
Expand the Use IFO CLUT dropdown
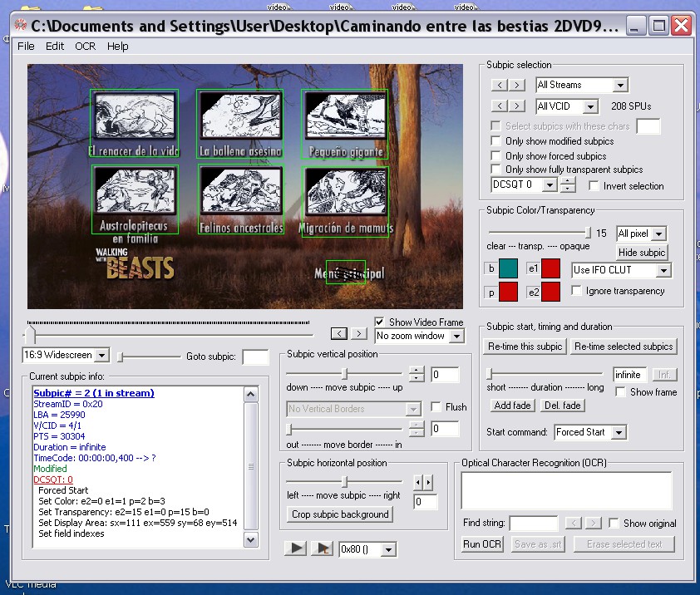point(663,270)
